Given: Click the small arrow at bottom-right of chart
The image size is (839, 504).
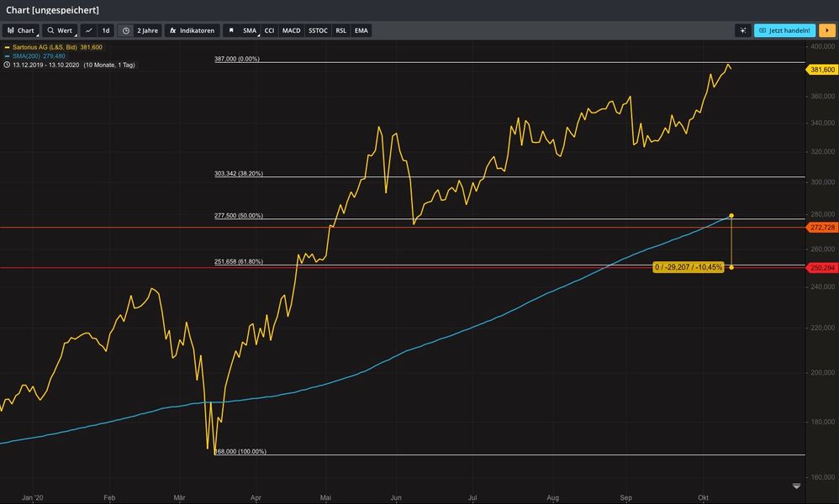Looking at the screenshot, I should pyautogui.click(x=796, y=486).
